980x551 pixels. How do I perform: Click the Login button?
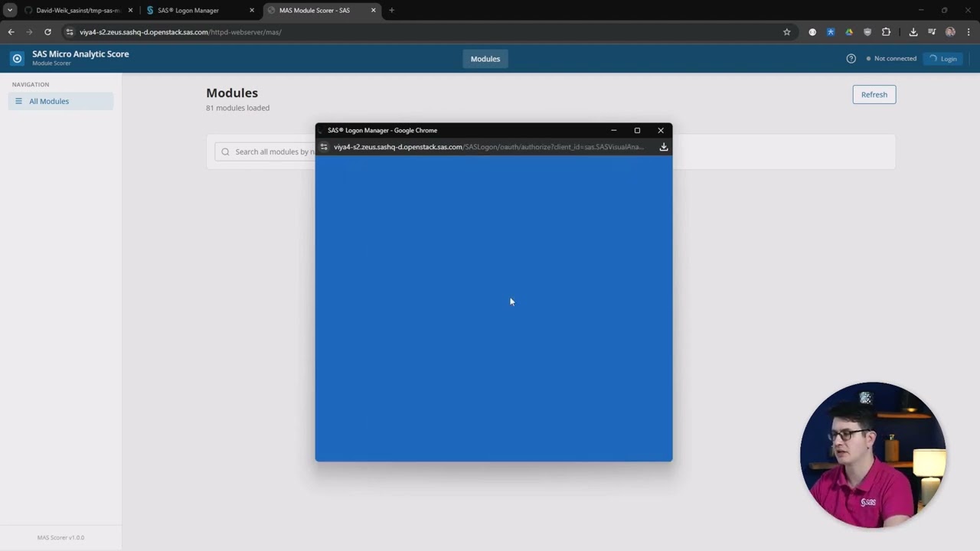pos(943,59)
